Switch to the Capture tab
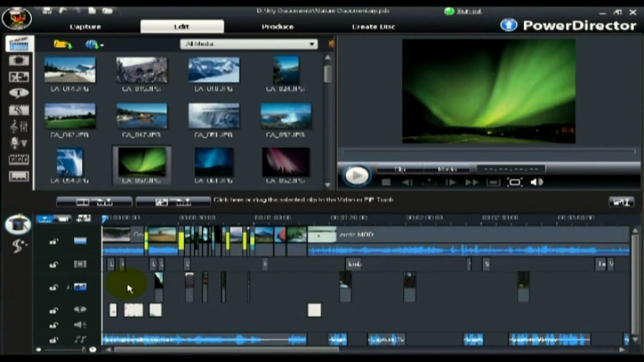 86,27
